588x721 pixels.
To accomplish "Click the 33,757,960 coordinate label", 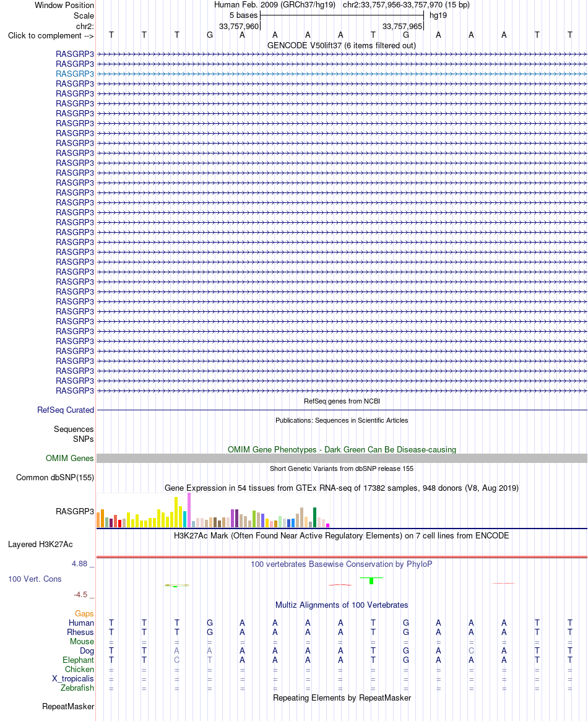I will (x=239, y=26).
